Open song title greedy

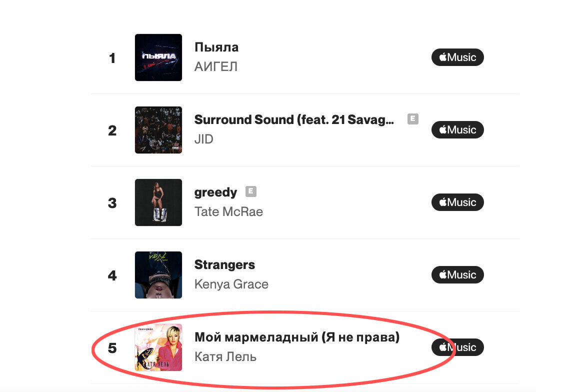215,192
